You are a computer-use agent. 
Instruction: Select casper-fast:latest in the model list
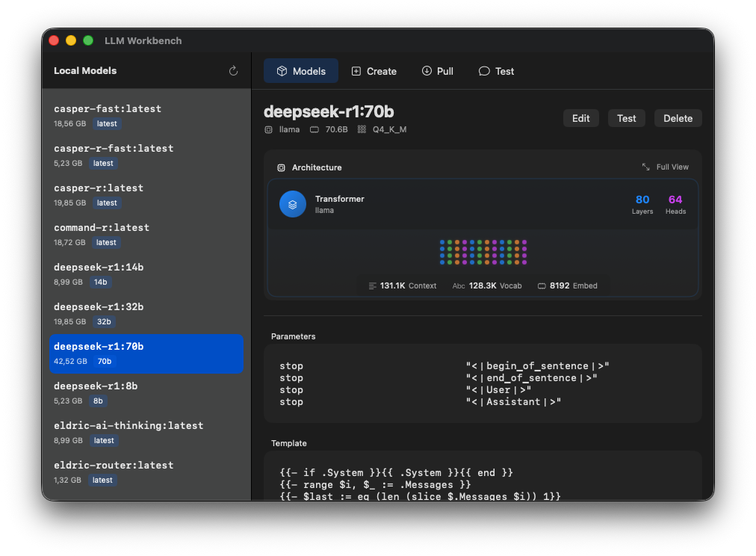click(x=146, y=115)
